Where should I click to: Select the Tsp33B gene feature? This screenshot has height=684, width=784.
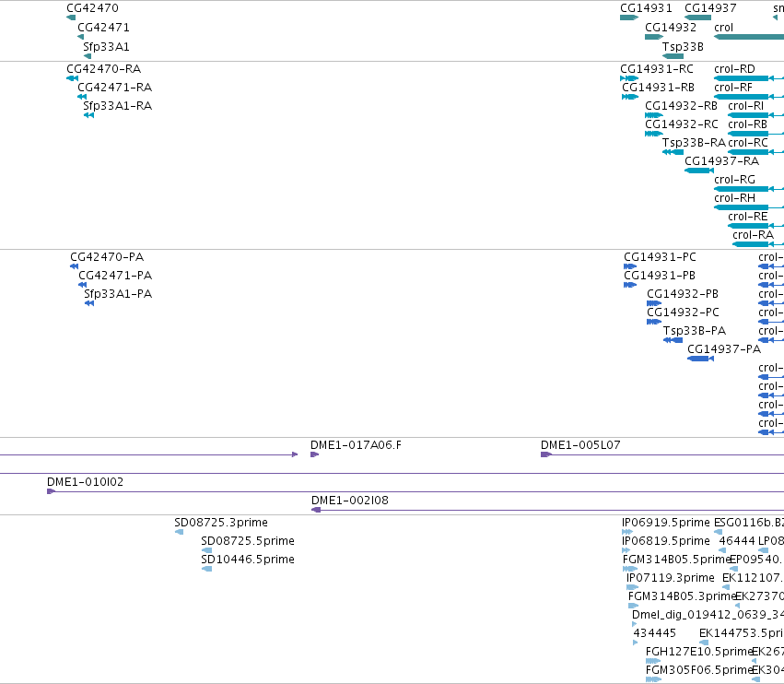tap(673, 56)
